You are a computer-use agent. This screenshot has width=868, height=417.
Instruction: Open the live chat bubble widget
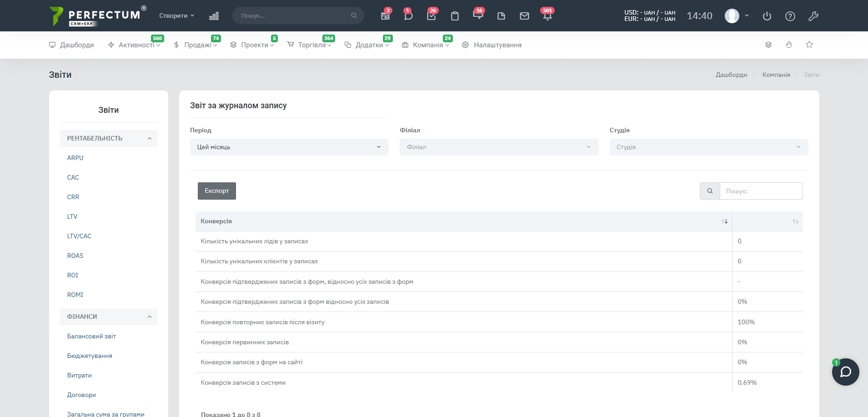pos(845,372)
